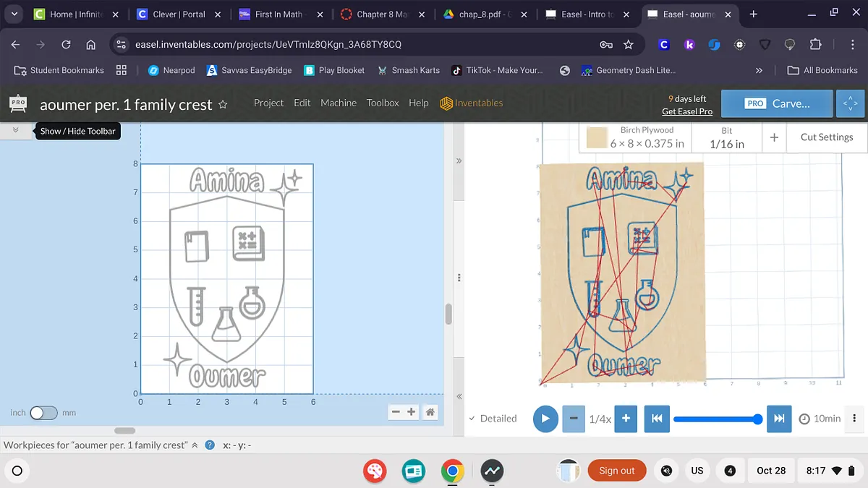868x488 pixels.
Task: Open simulation more options kebab menu
Action: pyautogui.click(x=854, y=419)
